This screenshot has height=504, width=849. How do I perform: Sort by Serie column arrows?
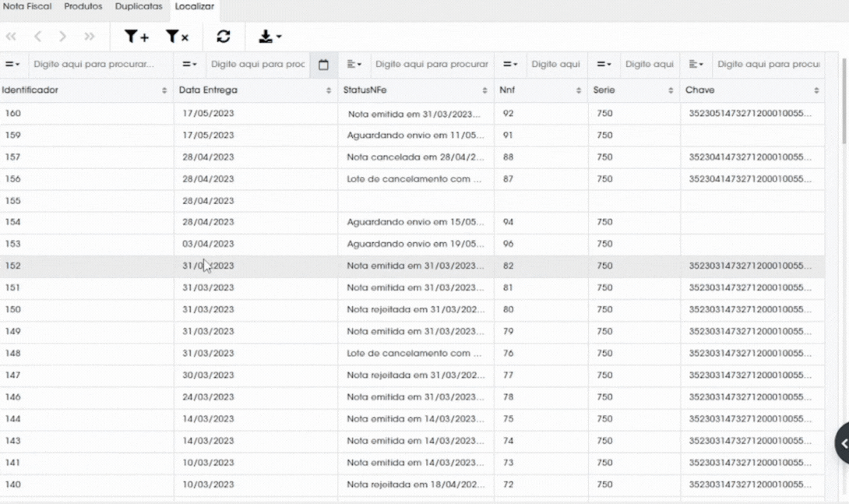coord(671,90)
